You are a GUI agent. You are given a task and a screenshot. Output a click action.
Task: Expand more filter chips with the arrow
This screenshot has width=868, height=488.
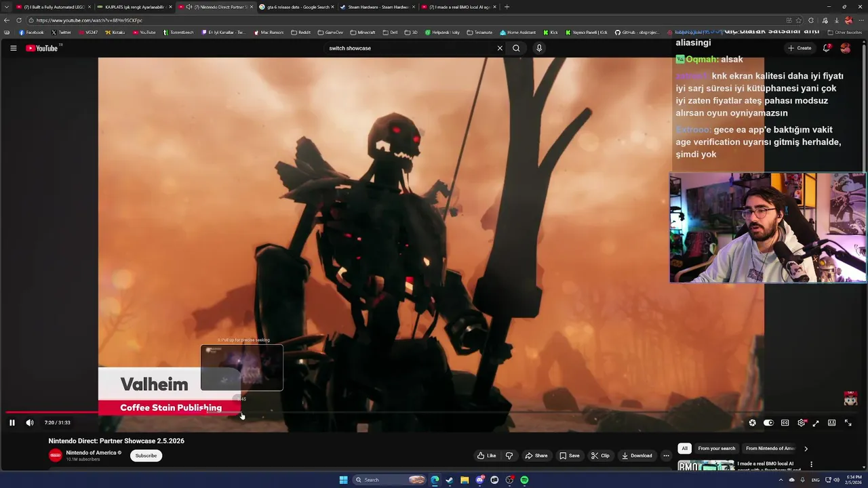click(x=806, y=448)
